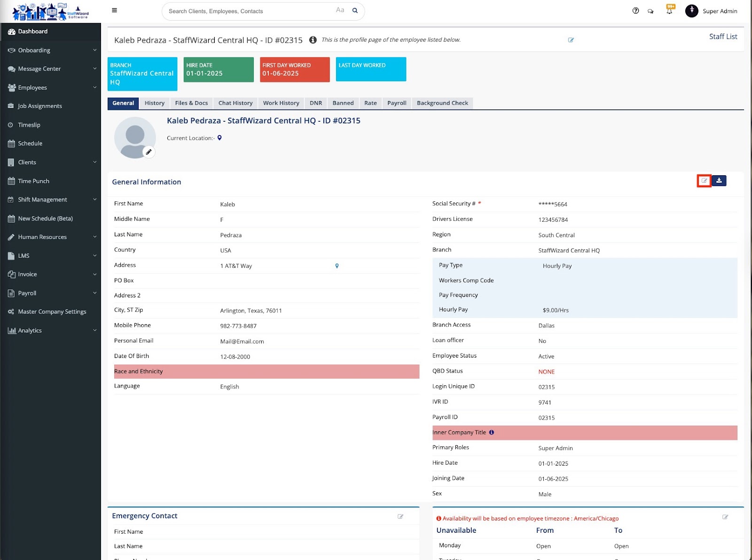The width and height of the screenshot is (752, 560).
Task: Click the help question mark icon
Action: click(x=635, y=11)
